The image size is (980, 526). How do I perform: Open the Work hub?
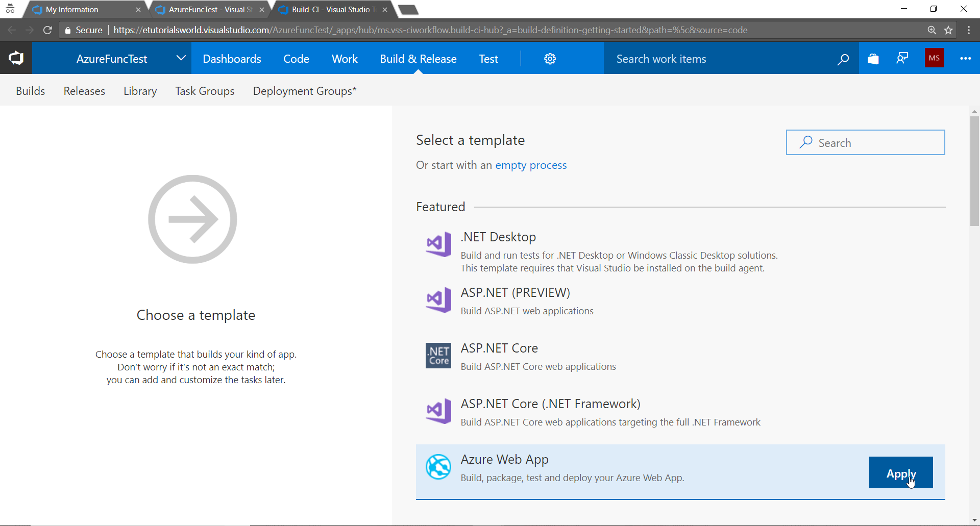[x=345, y=59]
